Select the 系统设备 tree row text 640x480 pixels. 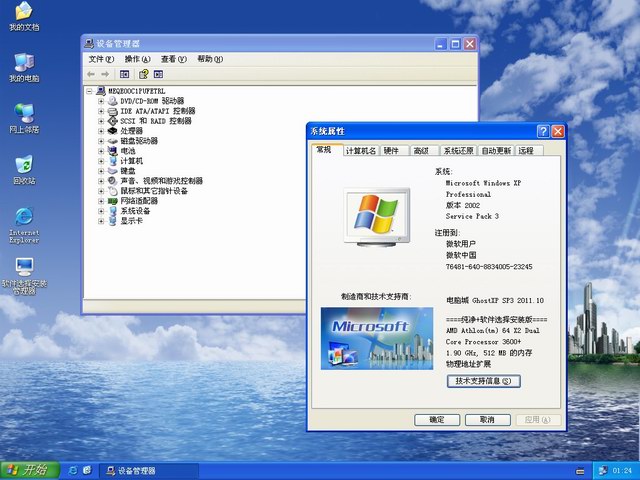[135, 211]
